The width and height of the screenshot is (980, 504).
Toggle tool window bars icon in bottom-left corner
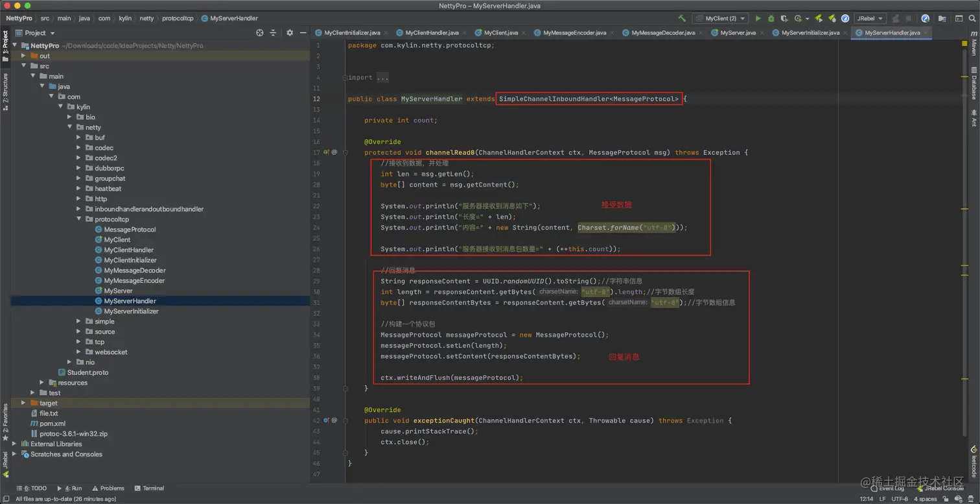(x=6, y=499)
